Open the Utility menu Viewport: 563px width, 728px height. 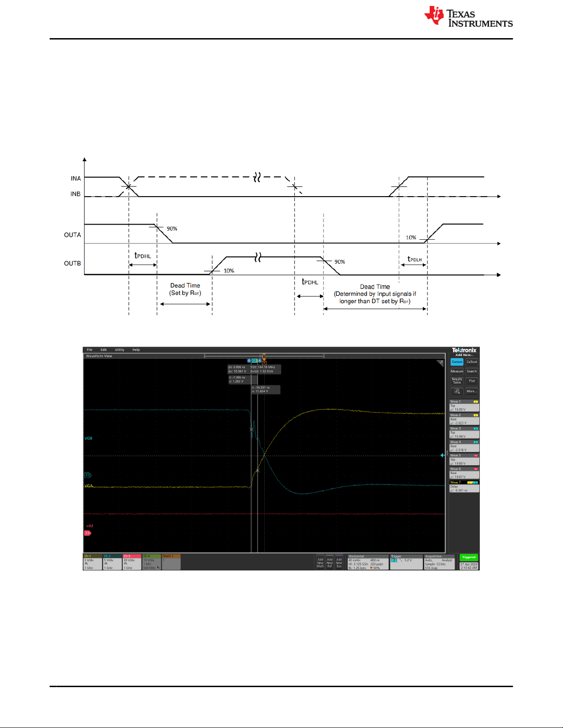[x=119, y=350]
